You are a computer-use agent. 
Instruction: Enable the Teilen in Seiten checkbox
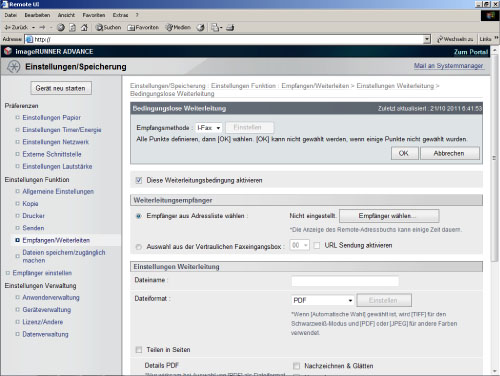click(139, 350)
